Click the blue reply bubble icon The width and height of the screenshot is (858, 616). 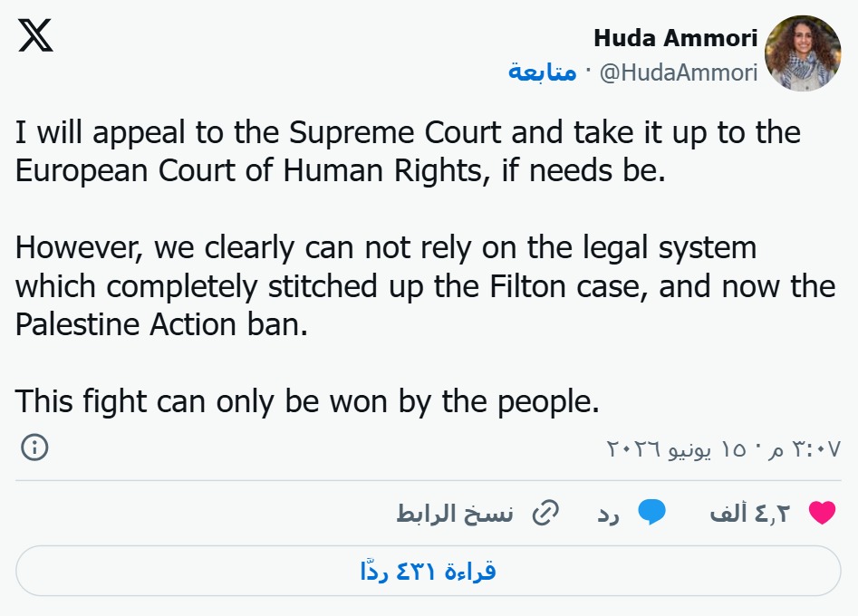[651, 513]
